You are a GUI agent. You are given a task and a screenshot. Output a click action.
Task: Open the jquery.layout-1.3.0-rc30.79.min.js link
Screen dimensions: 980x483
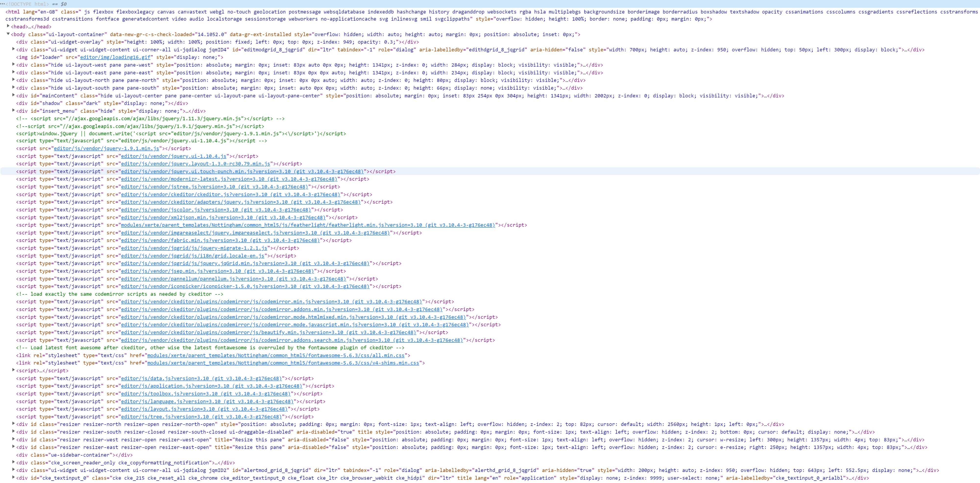(196, 164)
